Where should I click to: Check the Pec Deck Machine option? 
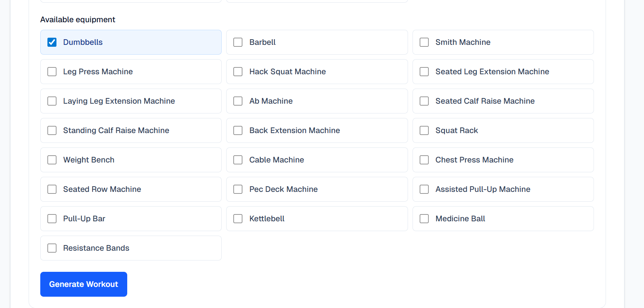(238, 189)
